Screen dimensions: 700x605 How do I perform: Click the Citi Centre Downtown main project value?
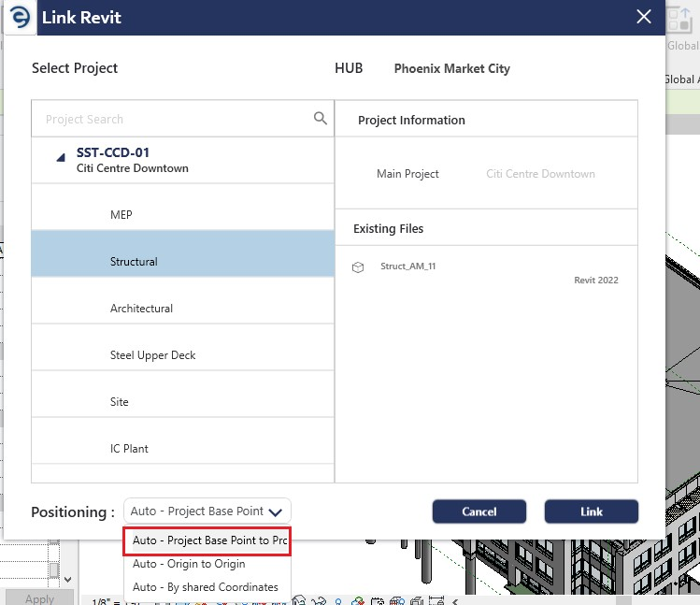540,174
